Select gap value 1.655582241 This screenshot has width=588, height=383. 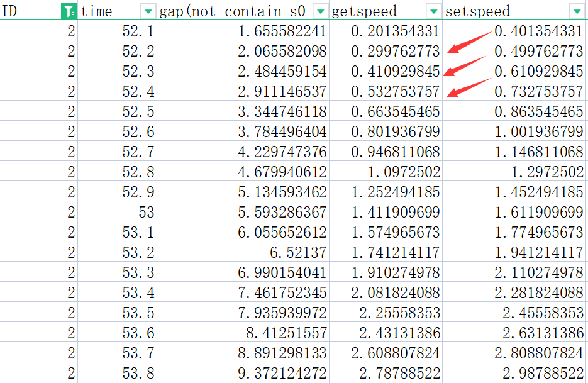[243, 31]
